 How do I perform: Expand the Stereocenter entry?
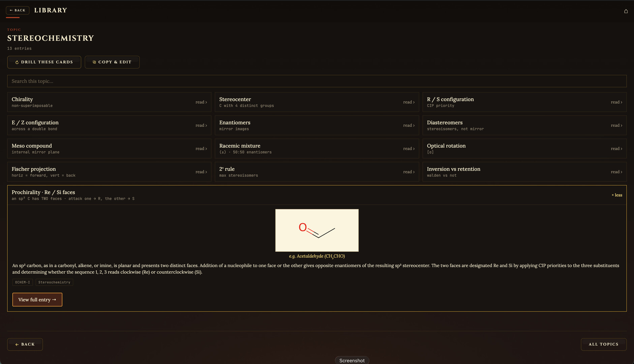coord(317,102)
